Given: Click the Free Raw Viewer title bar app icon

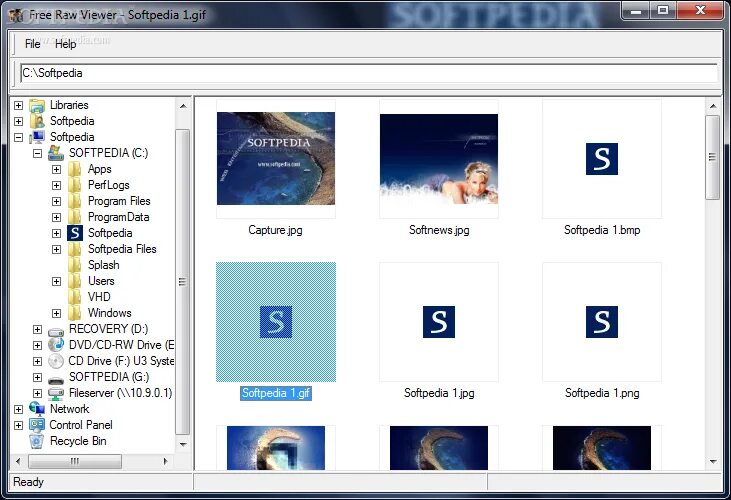Looking at the screenshot, I should click(x=16, y=15).
